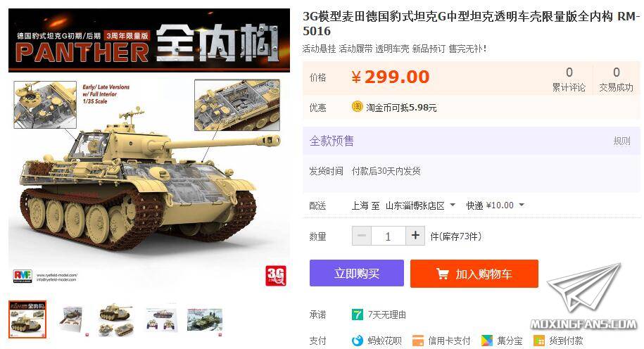Click the Jifenbao colorful icon
The width and height of the screenshot is (644, 349).
coord(487,341)
